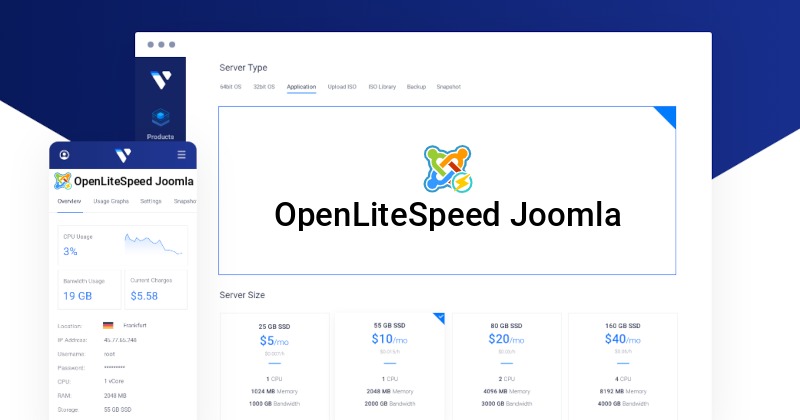This screenshot has height=420, width=800.
Task: Select the Application server type tab
Action: click(302, 87)
